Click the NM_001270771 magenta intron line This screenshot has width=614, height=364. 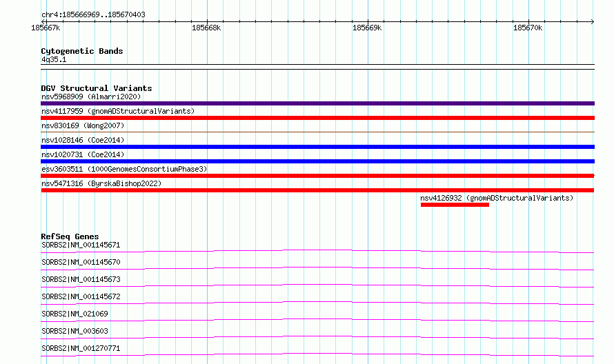(317, 354)
